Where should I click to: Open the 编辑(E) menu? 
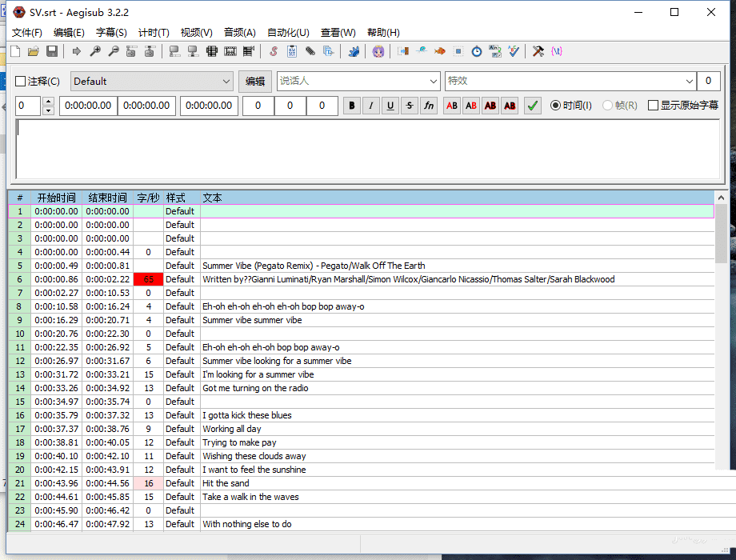coord(69,32)
